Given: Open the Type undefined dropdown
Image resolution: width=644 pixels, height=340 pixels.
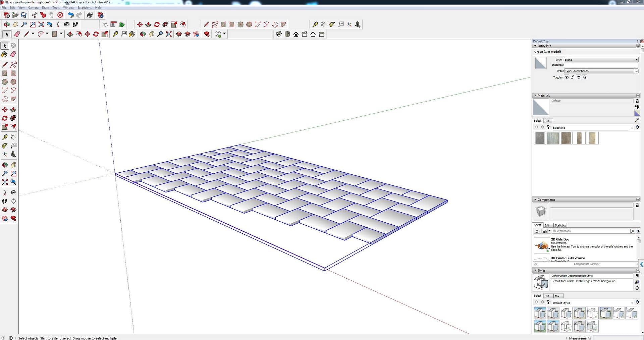Looking at the screenshot, I should (x=601, y=71).
